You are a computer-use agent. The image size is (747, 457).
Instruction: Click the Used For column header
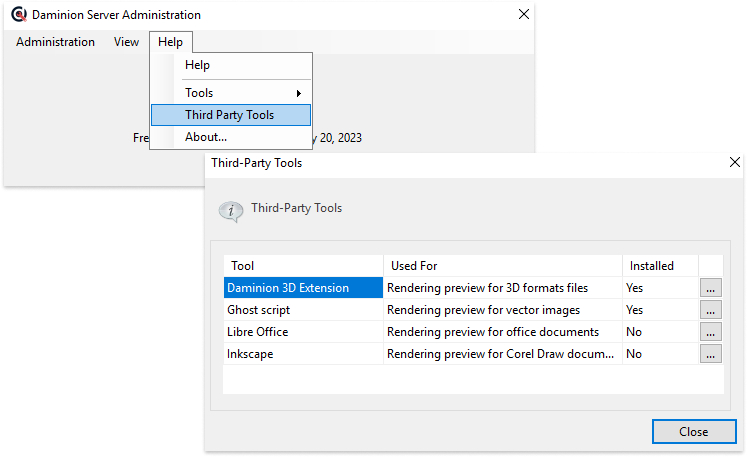point(503,266)
